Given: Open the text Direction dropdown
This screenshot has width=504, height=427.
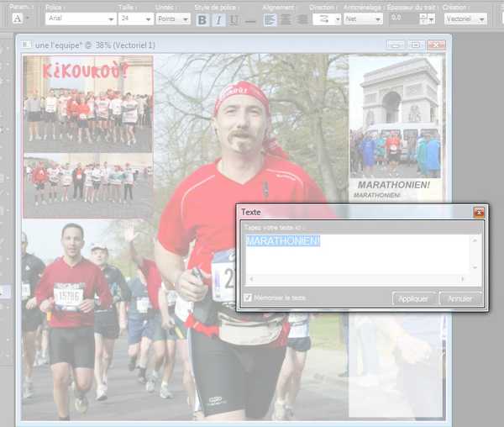Looking at the screenshot, I should point(327,19).
